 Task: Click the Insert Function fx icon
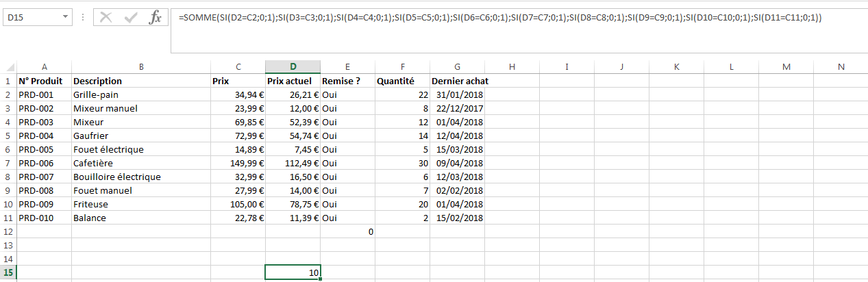tap(156, 18)
